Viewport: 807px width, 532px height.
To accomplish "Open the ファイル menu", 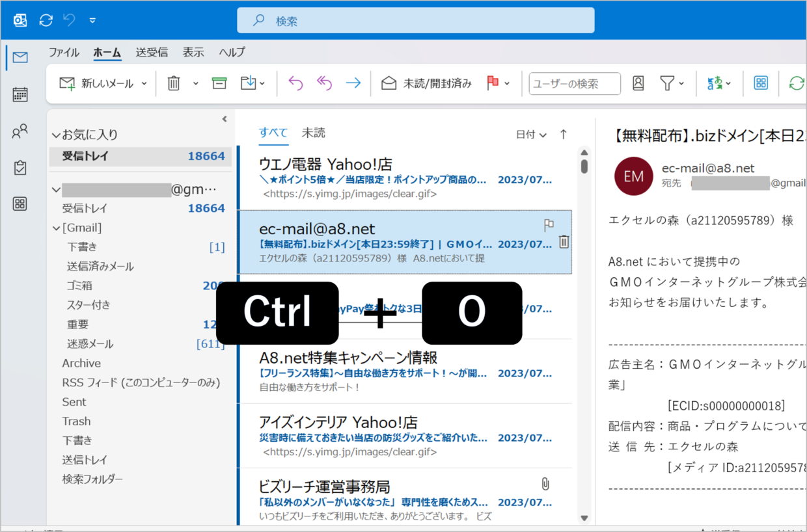I will pos(64,53).
